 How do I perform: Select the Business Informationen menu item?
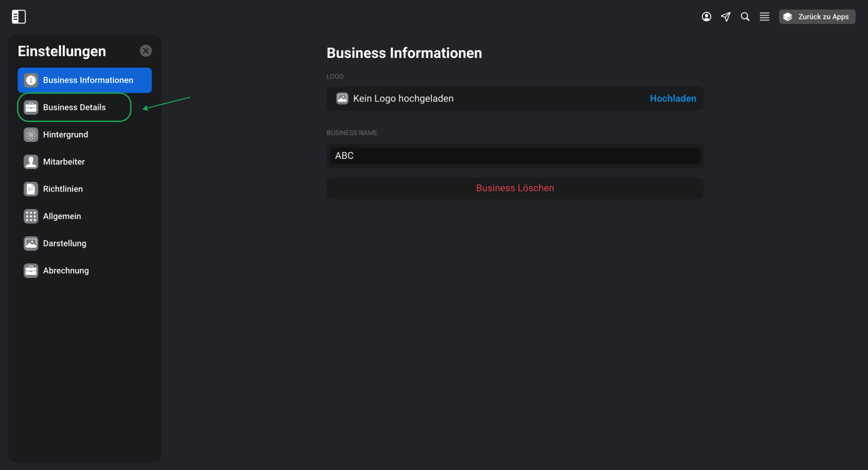(85, 80)
